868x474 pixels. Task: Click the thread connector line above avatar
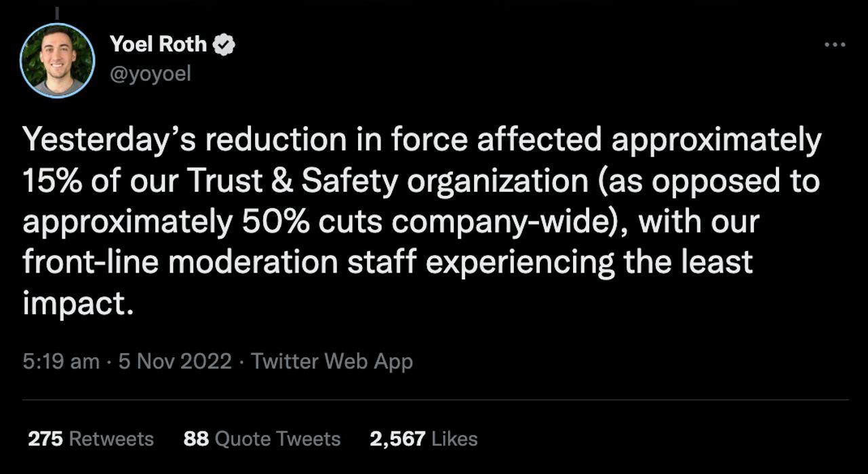click(57, 12)
